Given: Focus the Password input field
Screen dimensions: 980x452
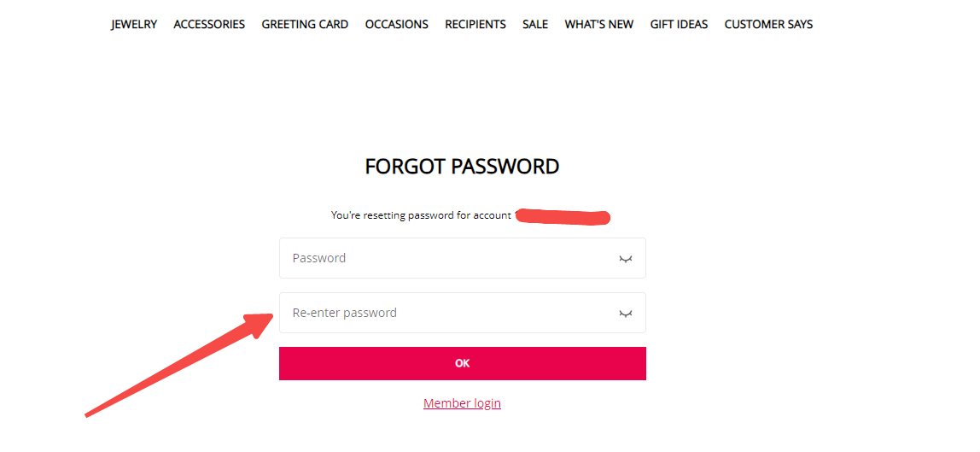Looking at the screenshot, I should click(x=444, y=258).
